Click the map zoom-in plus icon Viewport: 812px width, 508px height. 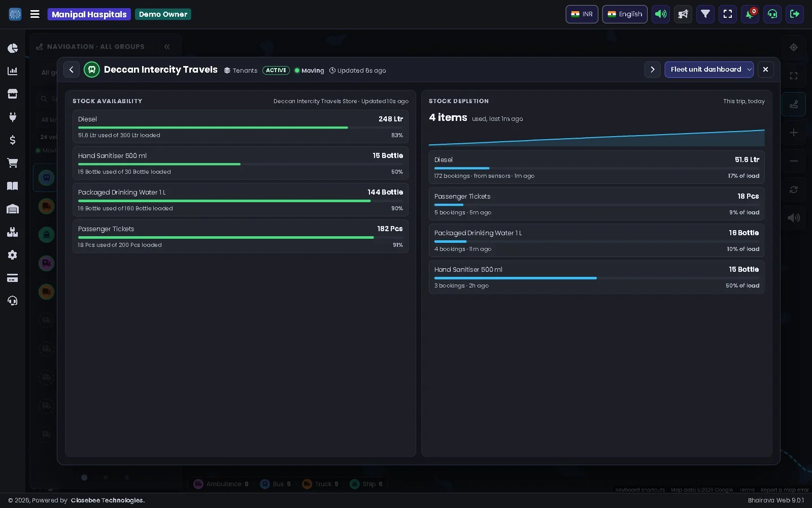794,133
